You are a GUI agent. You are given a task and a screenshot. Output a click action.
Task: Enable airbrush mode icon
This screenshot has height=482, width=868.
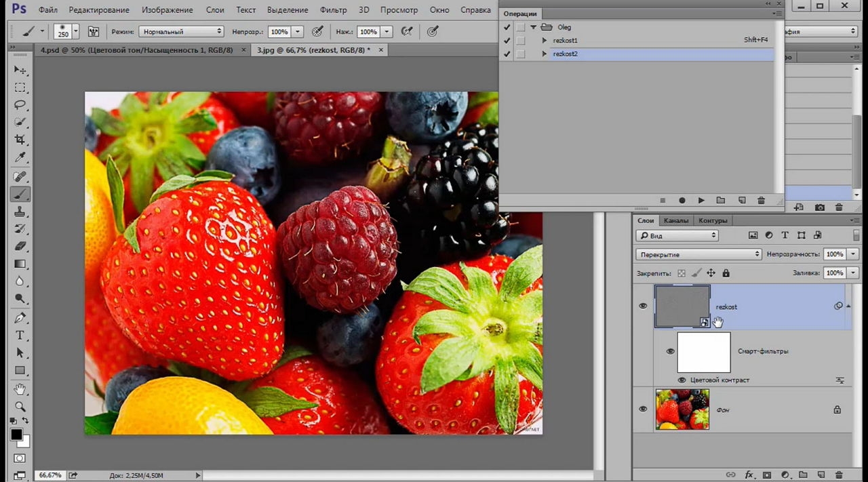coord(407,32)
